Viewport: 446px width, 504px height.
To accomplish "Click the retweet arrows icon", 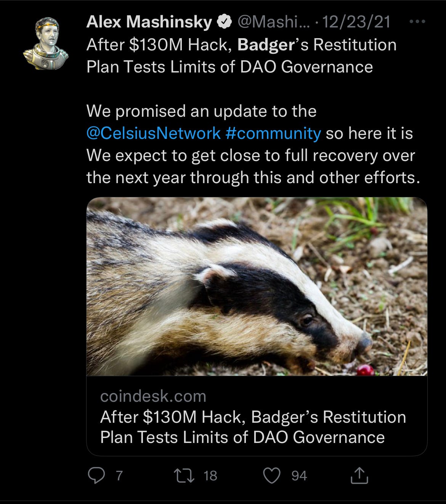I will (184, 476).
